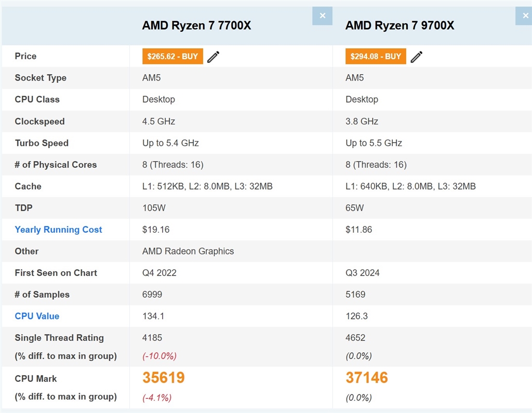Click the Socket Type row label

[41, 78]
